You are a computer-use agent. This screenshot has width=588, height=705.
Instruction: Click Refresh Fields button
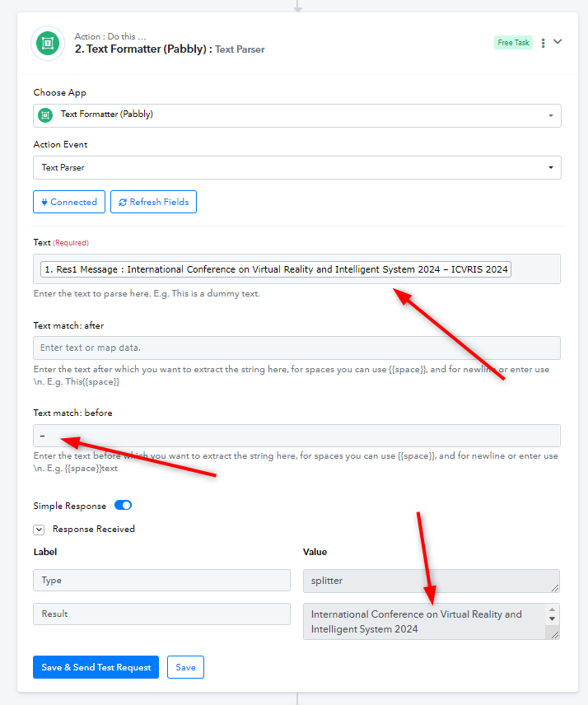point(154,202)
